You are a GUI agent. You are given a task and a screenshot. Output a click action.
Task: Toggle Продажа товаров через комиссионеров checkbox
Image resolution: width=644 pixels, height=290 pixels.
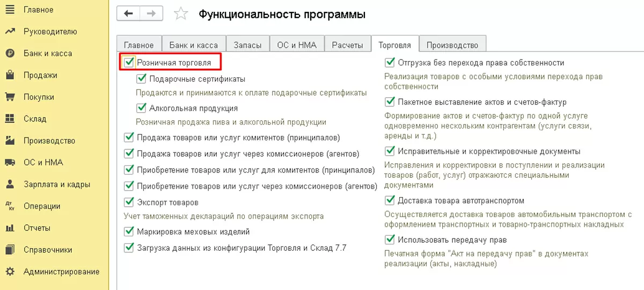pos(129,154)
